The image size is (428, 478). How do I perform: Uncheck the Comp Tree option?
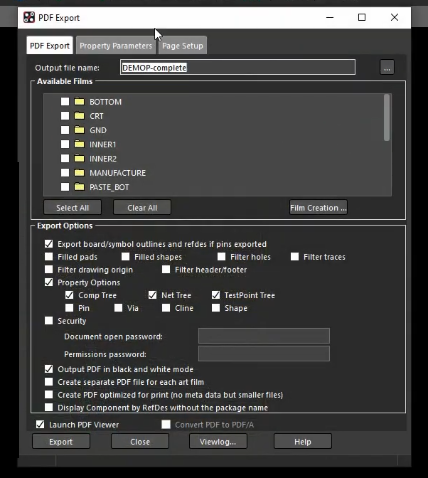point(69,295)
